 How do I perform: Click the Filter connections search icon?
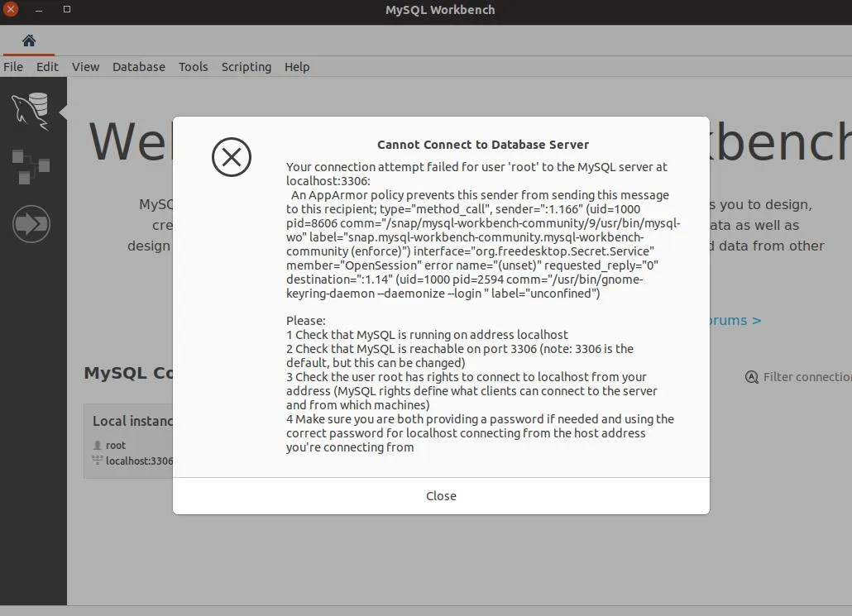(x=751, y=377)
